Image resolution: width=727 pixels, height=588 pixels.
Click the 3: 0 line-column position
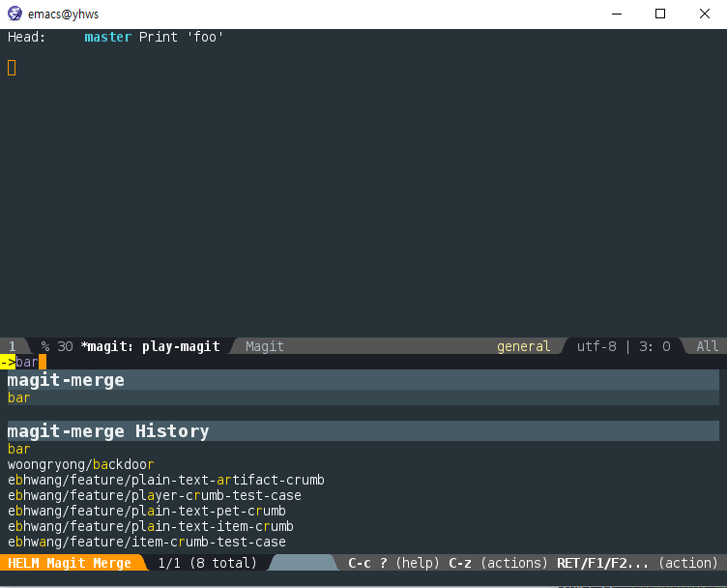point(654,346)
